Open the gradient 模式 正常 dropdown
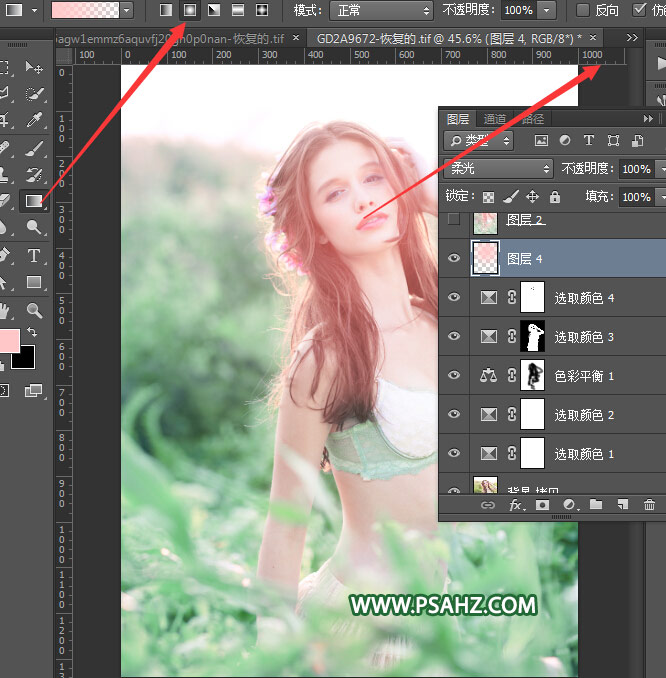 click(383, 10)
